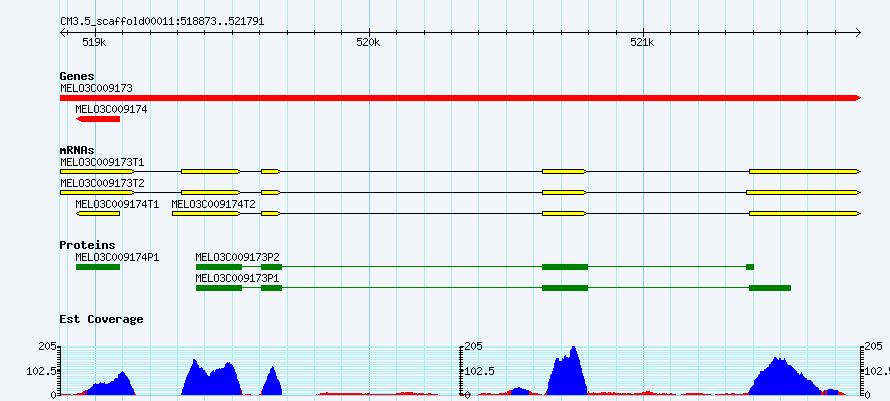Click the blue coverage peak above the 519k region
Viewport: 890px width, 401px height.
point(111,387)
